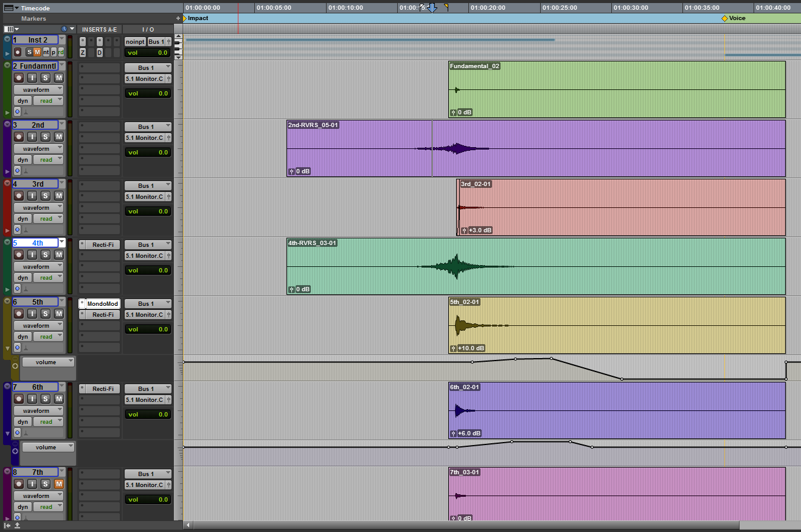Toggle mute on the Inst 2 track

coord(38,52)
